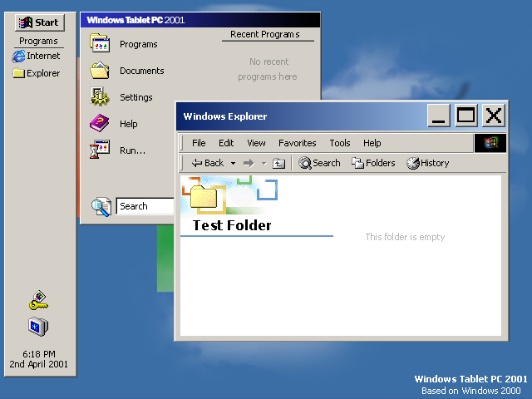This screenshot has height=399, width=532.
Task: Focus the Start menu Search field
Action: click(x=145, y=206)
